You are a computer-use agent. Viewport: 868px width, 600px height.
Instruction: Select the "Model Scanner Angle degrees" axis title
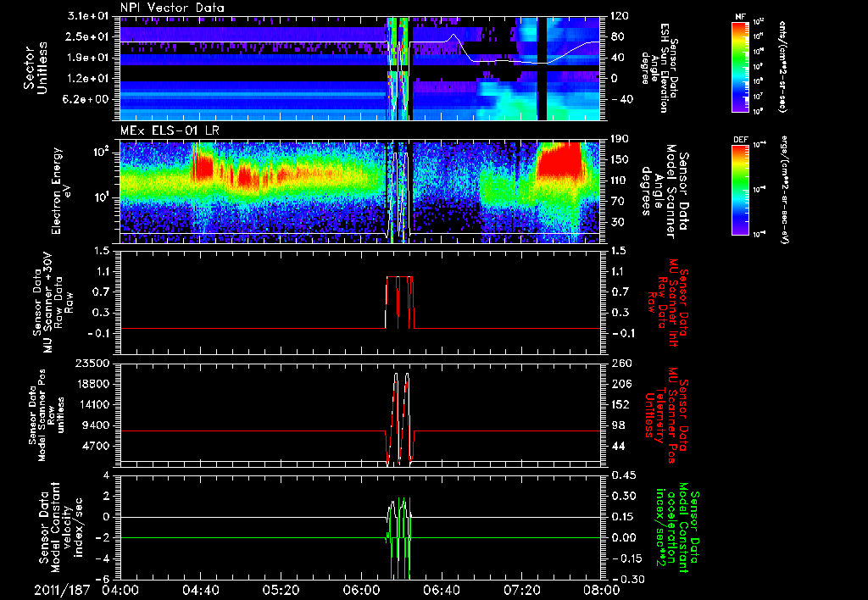coord(665,192)
